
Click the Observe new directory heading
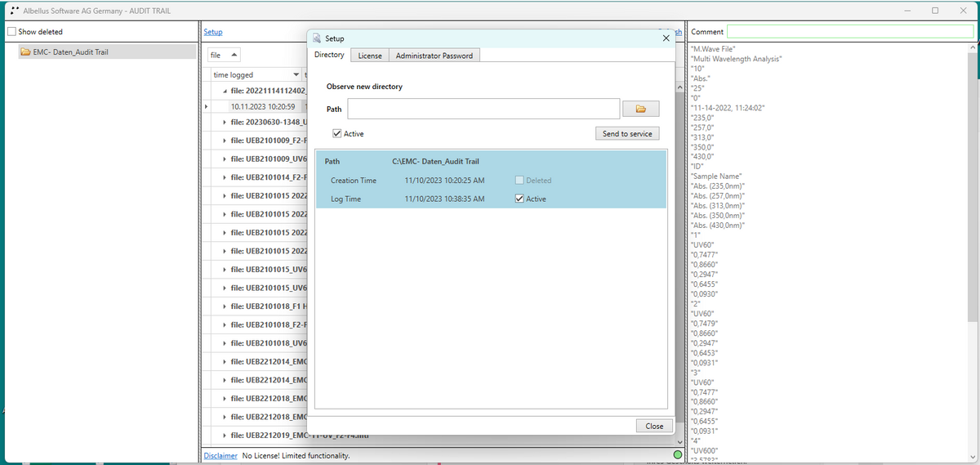tap(364, 86)
